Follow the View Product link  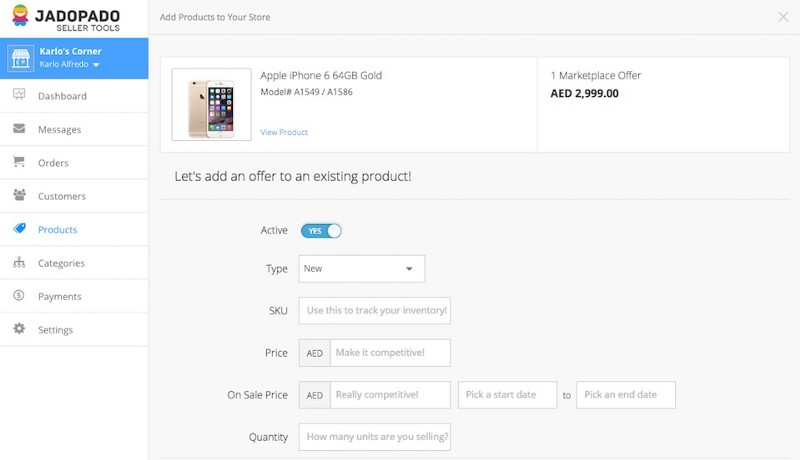tap(284, 132)
